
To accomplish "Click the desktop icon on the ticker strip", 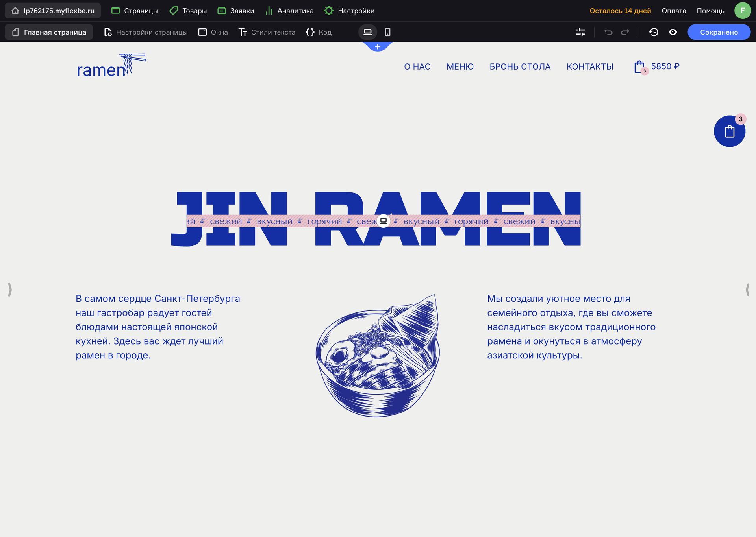I will (384, 221).
